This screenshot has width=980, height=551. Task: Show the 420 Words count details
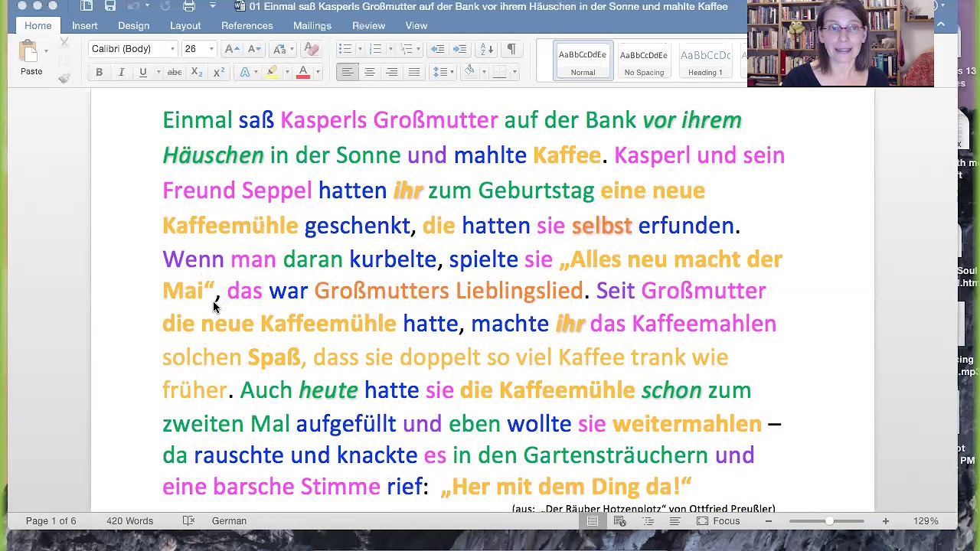tap(129, 521)
